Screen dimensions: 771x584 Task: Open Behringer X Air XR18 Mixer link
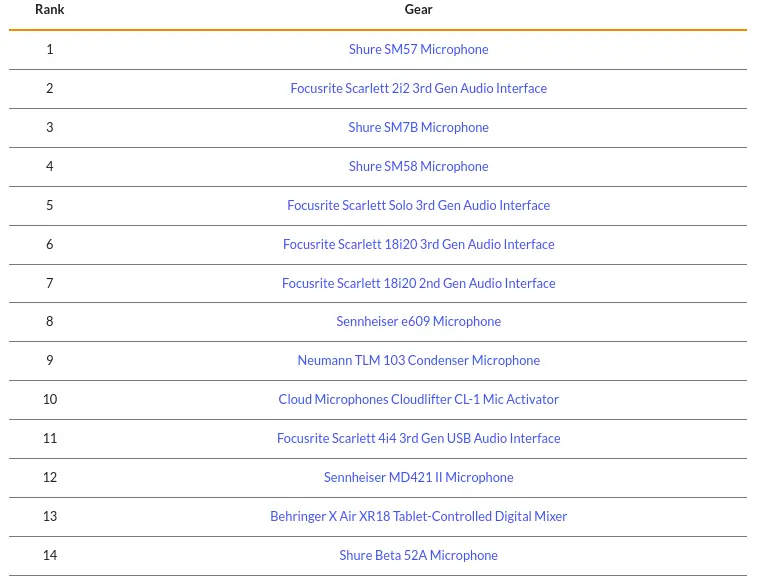pos(418,517)
